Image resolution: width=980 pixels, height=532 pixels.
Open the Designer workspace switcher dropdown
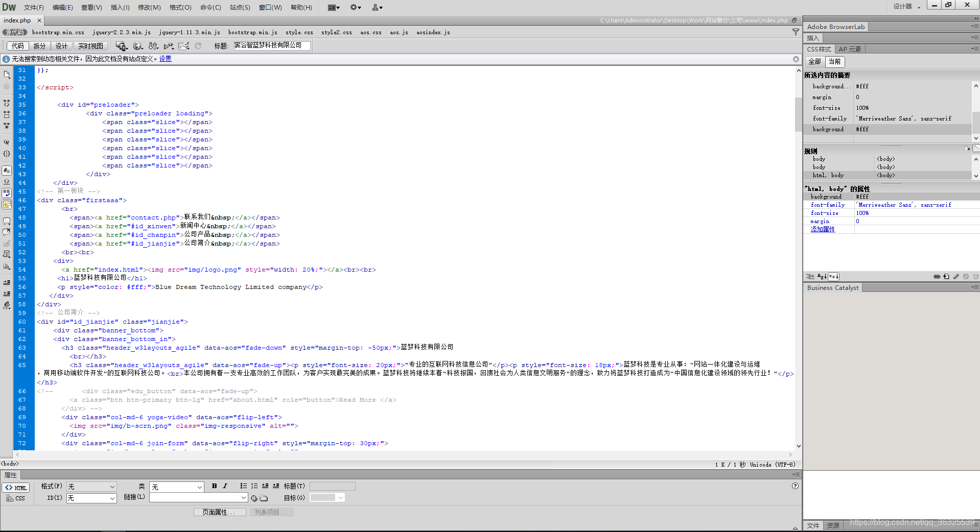coord(907,7)
